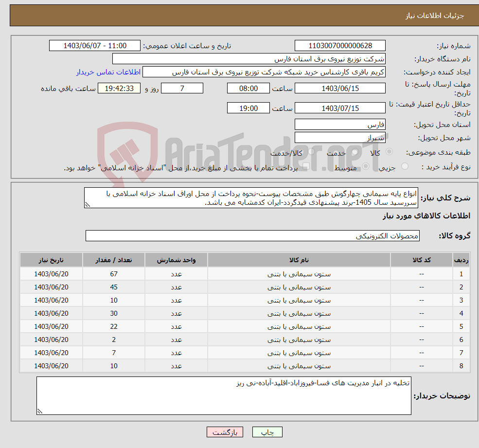479x448 pixels.
Task: Click the buyer organization name field
Action: coord(249,59)
